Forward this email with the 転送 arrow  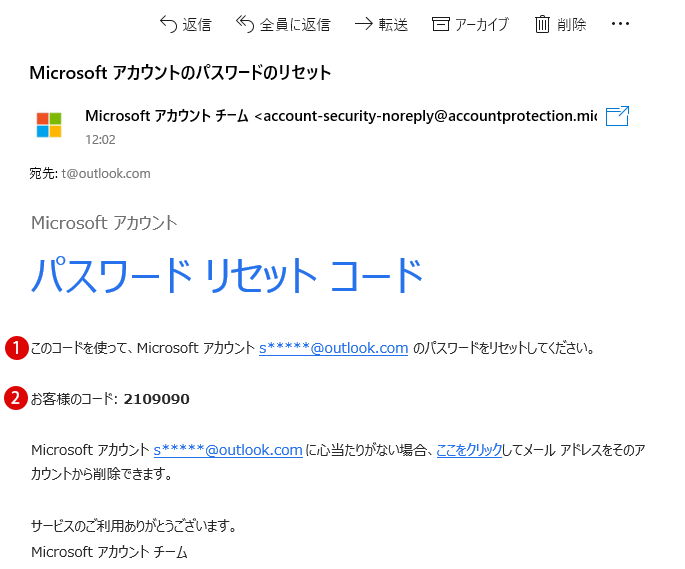[x=363, y=24]
